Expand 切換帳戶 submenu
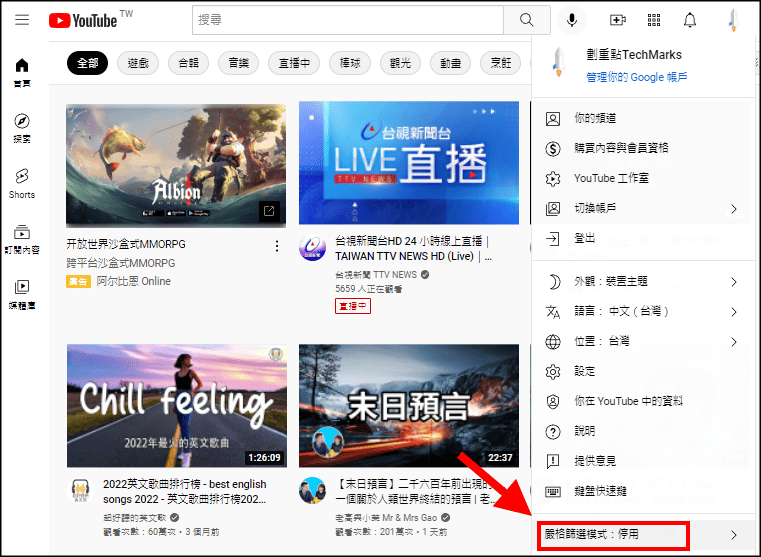The height and width of the screenshot is (557, 761). [643, 209]
